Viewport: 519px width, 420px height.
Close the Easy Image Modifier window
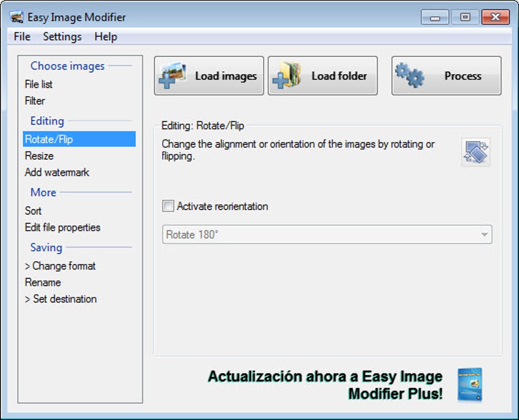496,17
